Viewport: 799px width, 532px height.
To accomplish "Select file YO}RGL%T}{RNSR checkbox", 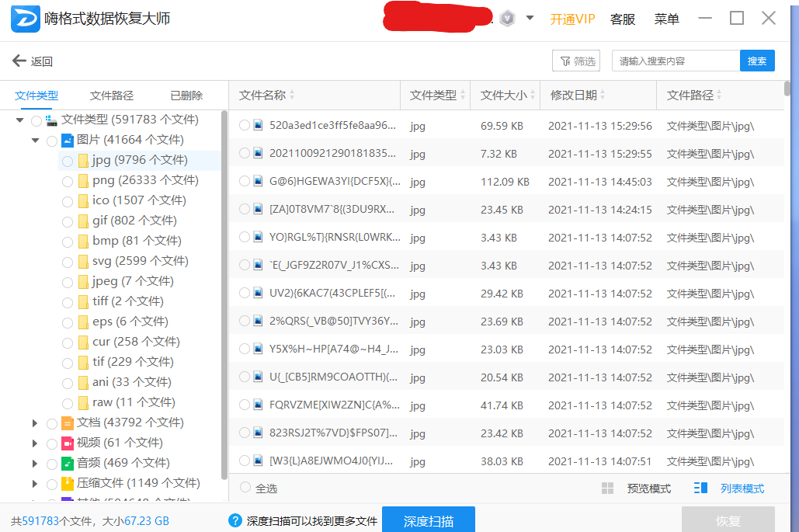I will click(245, 237).
